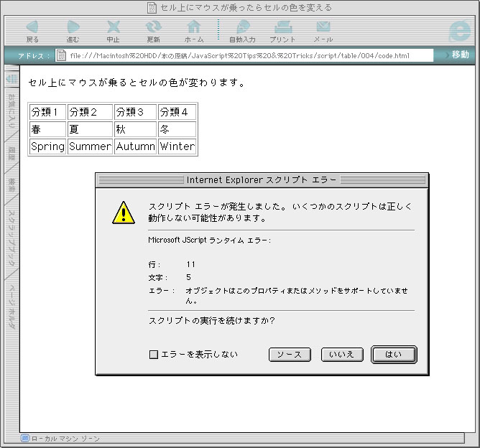Click the document icon in window title
Screen dimensions: 480x448
point(152,8)
